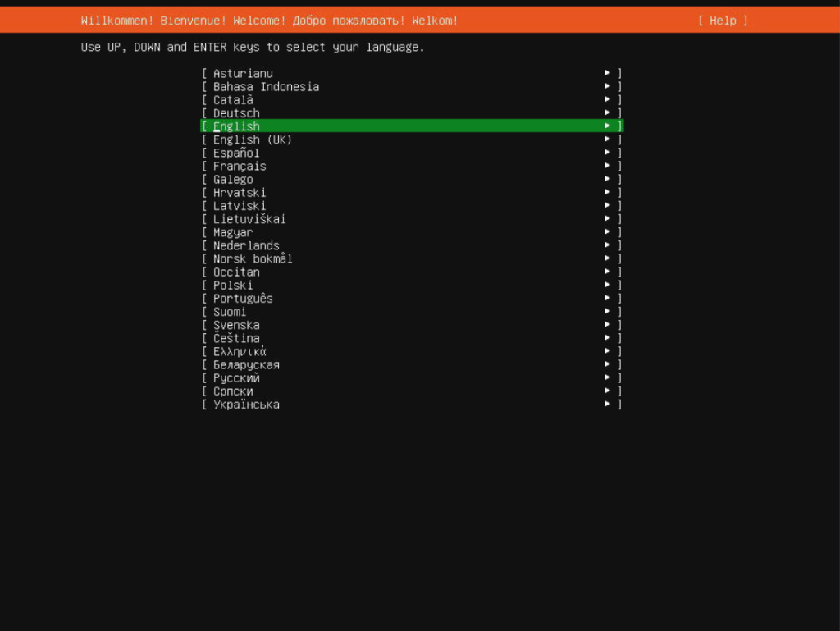The width and height of the screenshot is (840, 631).
Task: Open the Help option
Action: pyautogui.click(x=723, y=21)
